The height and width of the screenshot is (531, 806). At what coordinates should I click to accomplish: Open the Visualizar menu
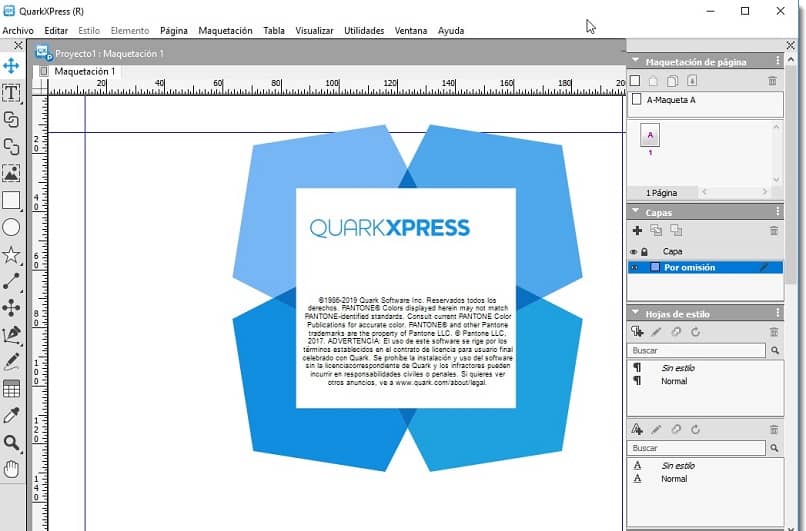tap(314, 31)
